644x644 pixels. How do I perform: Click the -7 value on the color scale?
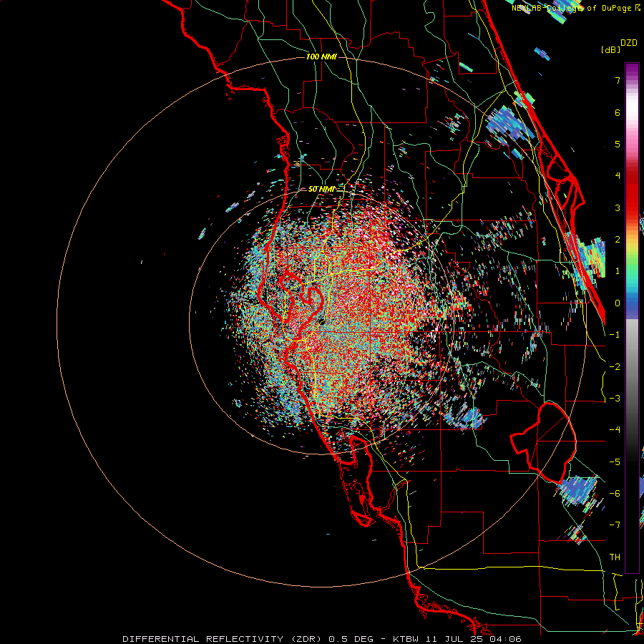[x=615, y=525]
